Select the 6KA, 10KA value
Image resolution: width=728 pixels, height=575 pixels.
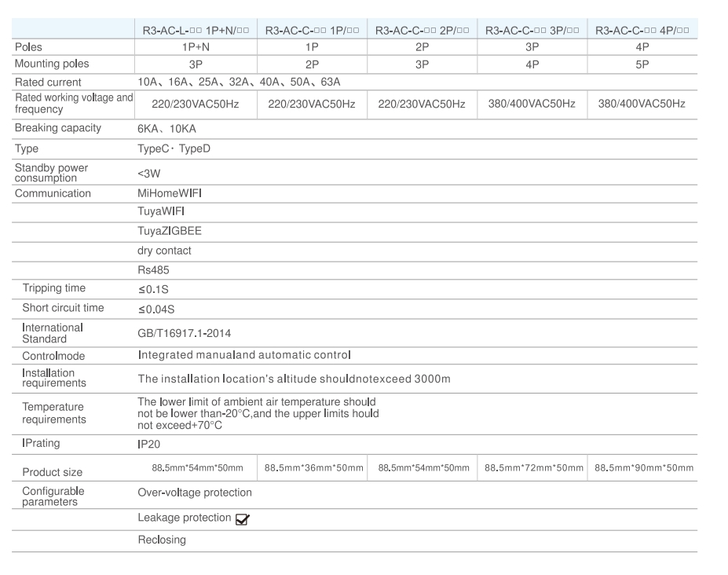(166, 129)
